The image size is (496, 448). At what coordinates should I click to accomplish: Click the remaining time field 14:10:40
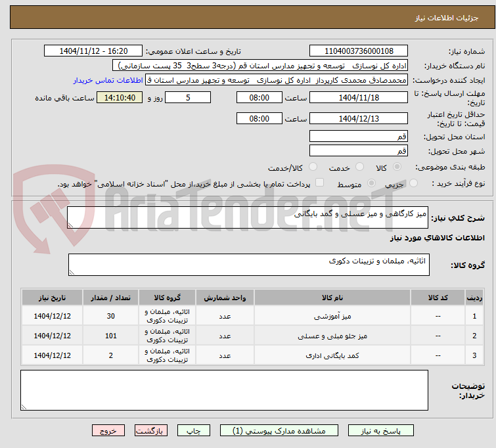click(x=120, y=97)
